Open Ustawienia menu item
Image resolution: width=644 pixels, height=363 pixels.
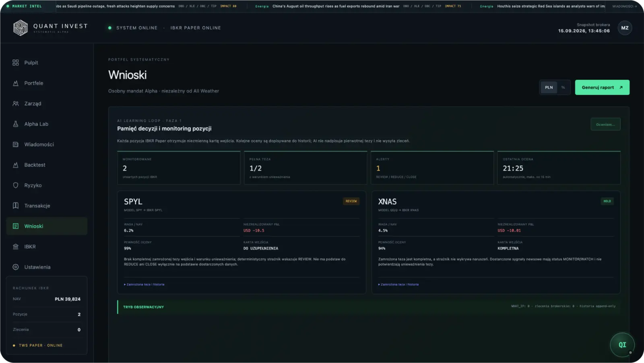(47, 267)
